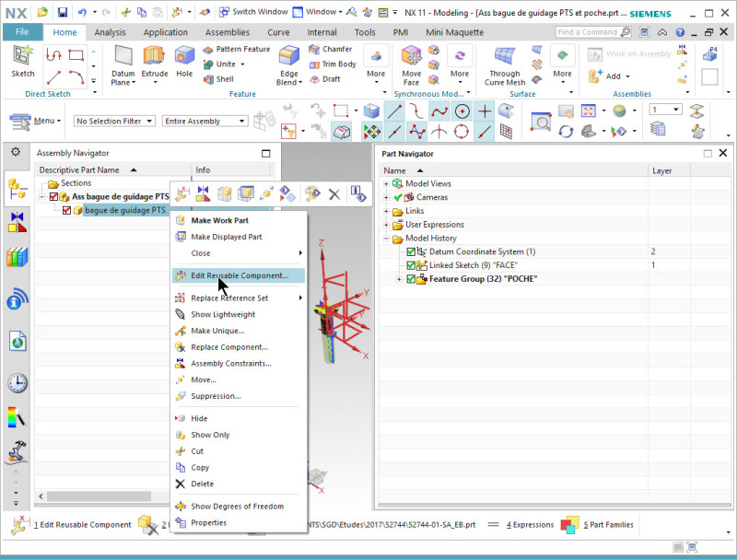Click the delete X icon in popup toolbar
737x560 pixels.
pyautogui.click(x=334, y=194)
